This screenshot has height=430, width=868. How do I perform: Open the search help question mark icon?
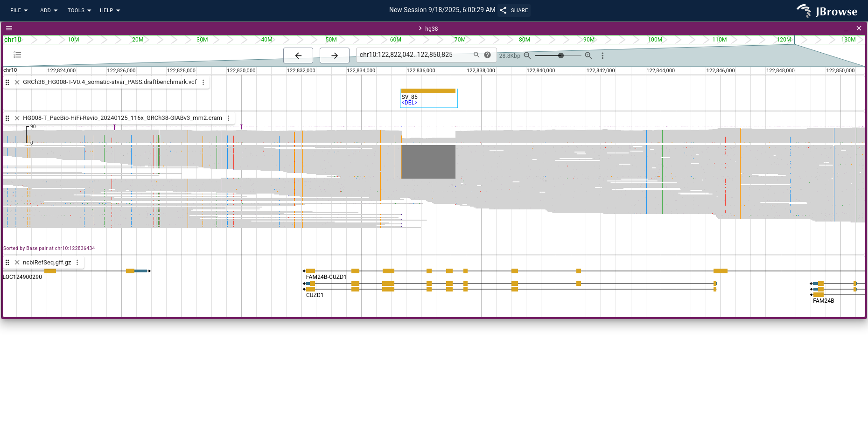tap(487, 55)
